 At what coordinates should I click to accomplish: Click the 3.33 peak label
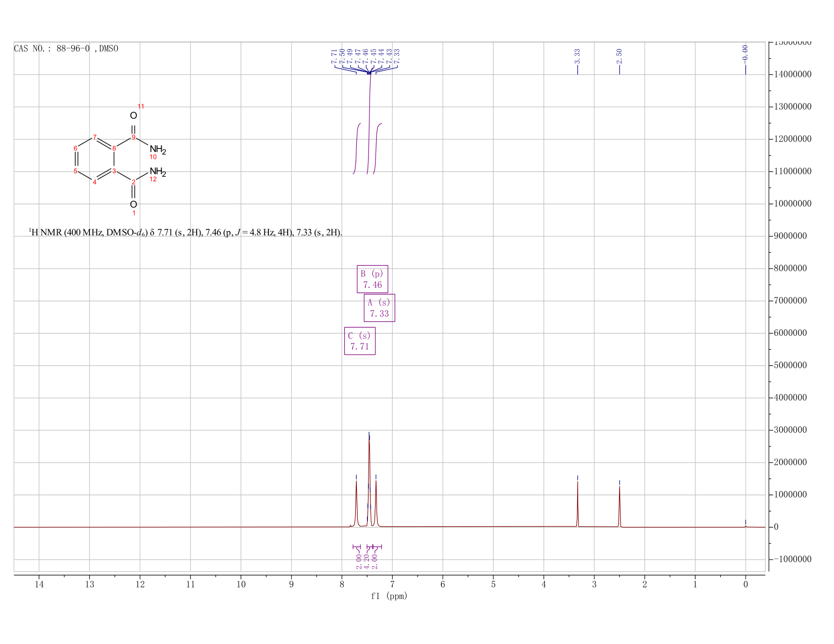577,56
